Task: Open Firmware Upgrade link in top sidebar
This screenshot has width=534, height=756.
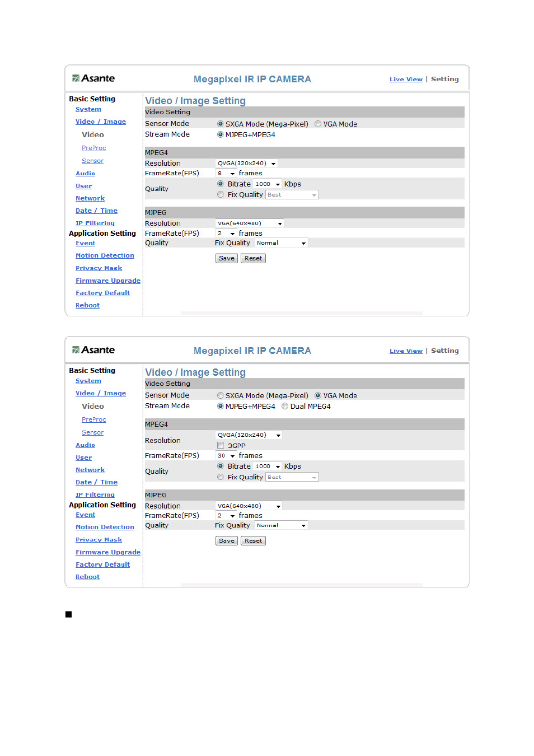Action: pos(108,281)
